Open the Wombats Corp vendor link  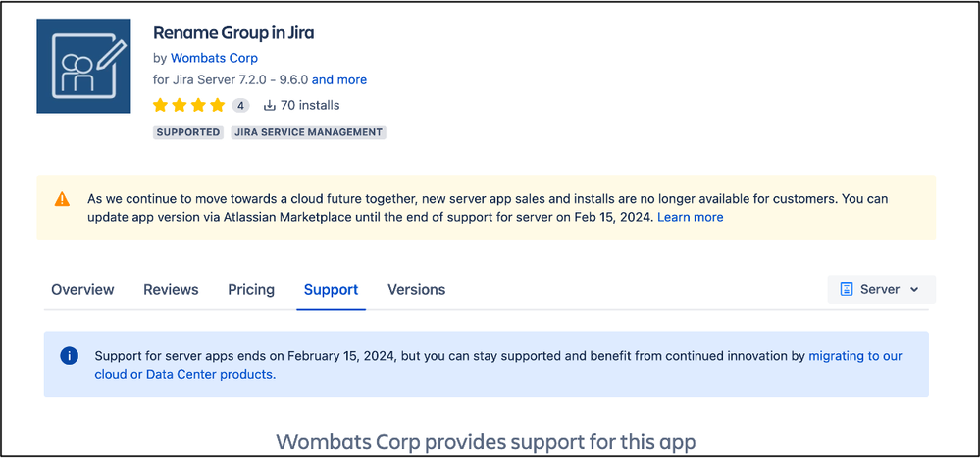215,58
